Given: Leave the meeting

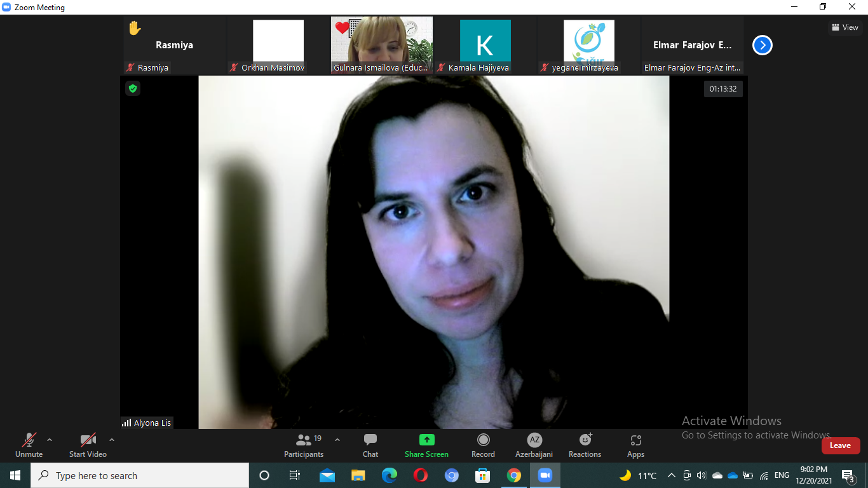Looking at the screenshot, I should coord(840,445).
